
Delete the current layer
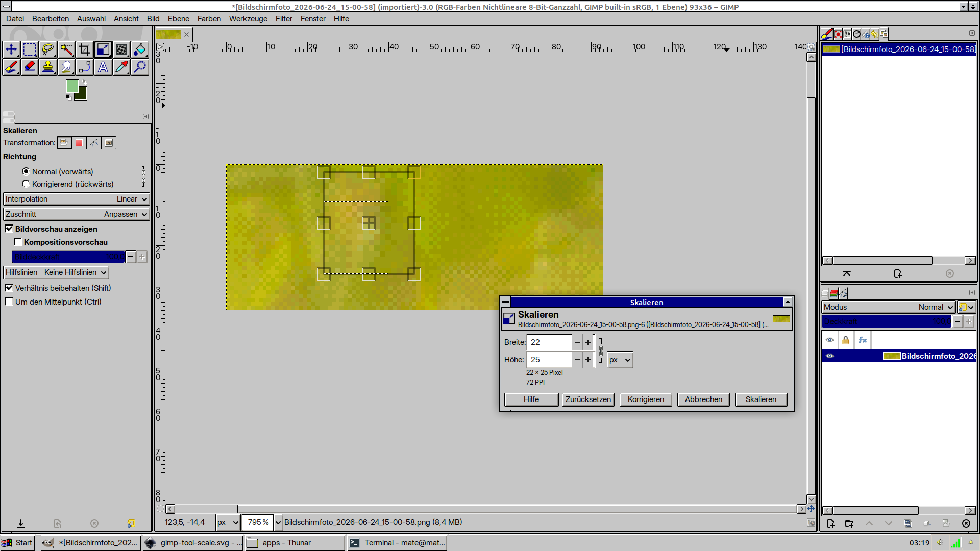[966, 523]
